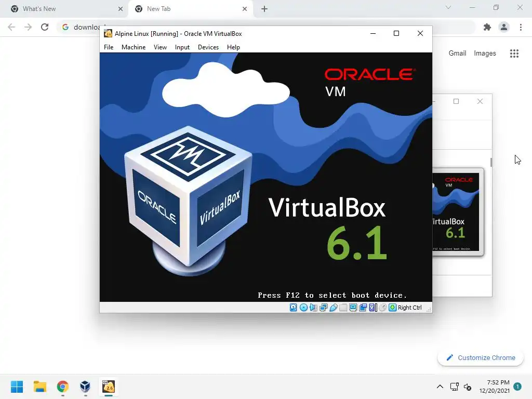The height and width of the screenshot is (399, 532).
Task: Click the VirtualBox VM window title icon
Action: click(108, 33)
